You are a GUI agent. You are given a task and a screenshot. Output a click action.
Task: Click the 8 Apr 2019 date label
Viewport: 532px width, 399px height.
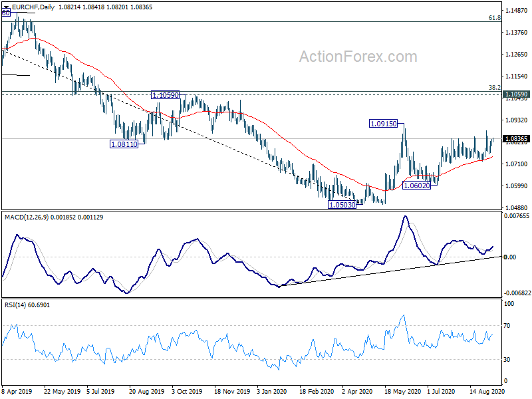pos(17,391)
